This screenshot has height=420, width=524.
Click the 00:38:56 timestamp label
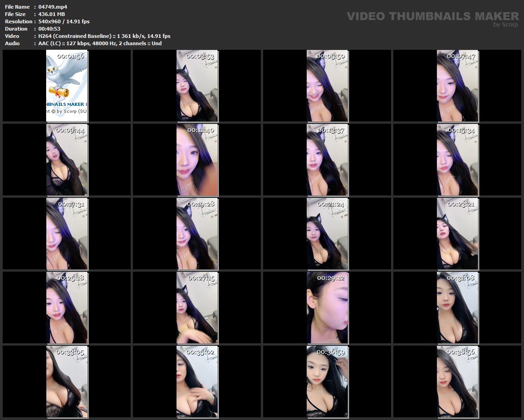click(x=460, y=352)
